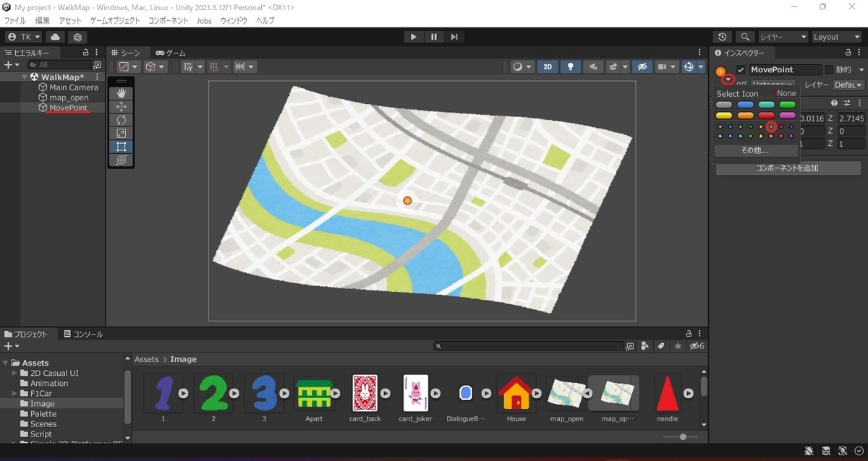868x461 pixels.
Task: Select the Hand (view) tool
Action: click(121, 93)
